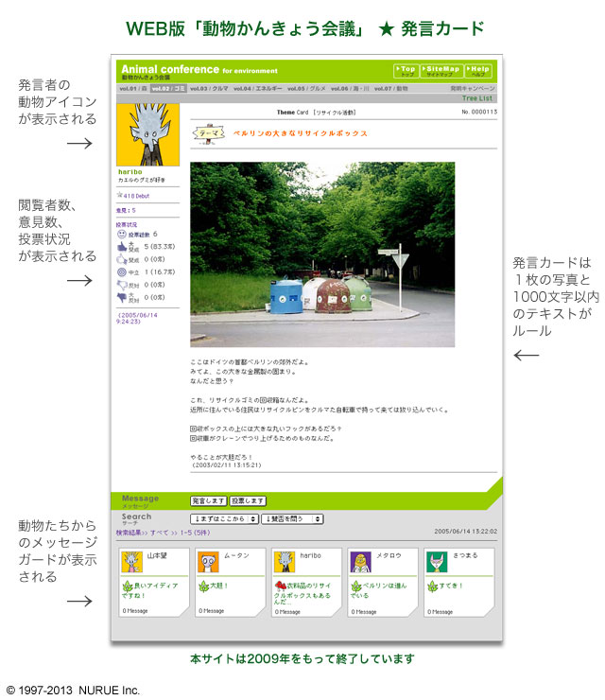Click the solid thumbs-up 大賛成 icon

pos(121,247)
